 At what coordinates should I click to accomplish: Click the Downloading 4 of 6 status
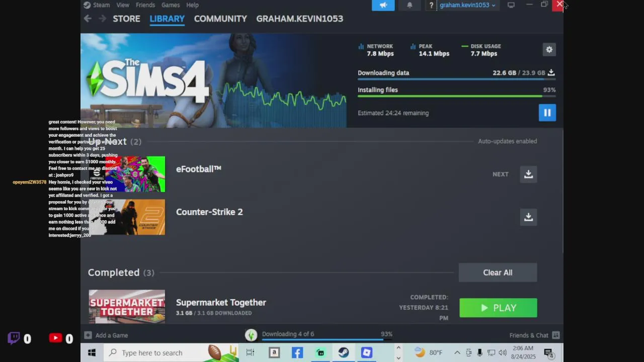click(288, 334)
